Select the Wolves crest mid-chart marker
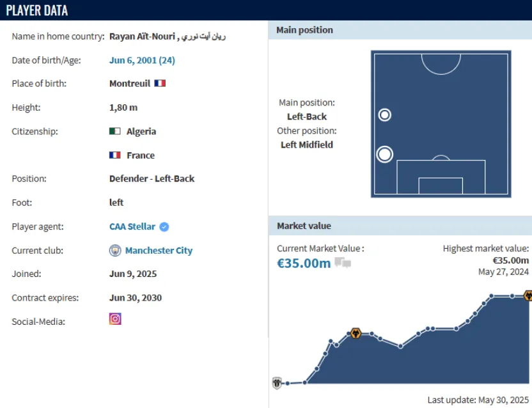Viewport: 532px width, 408px height. pyautogui.click(x=356, y=333)
